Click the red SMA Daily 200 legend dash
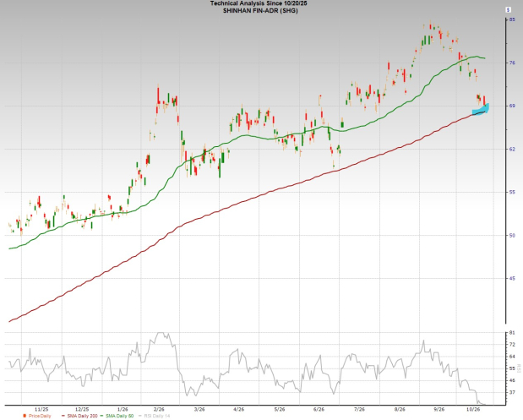Viewport: 523px width, 420px height. (63, 416)
